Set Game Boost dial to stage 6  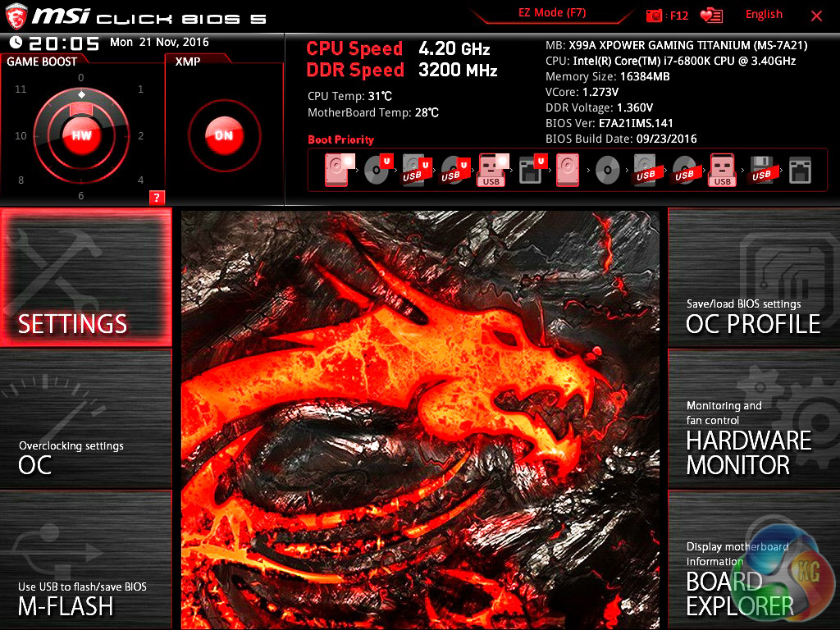[x=81, y=196]
